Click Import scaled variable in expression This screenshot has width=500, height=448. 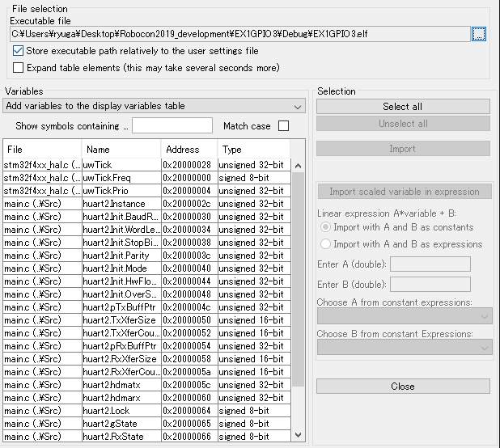[405, 192]
